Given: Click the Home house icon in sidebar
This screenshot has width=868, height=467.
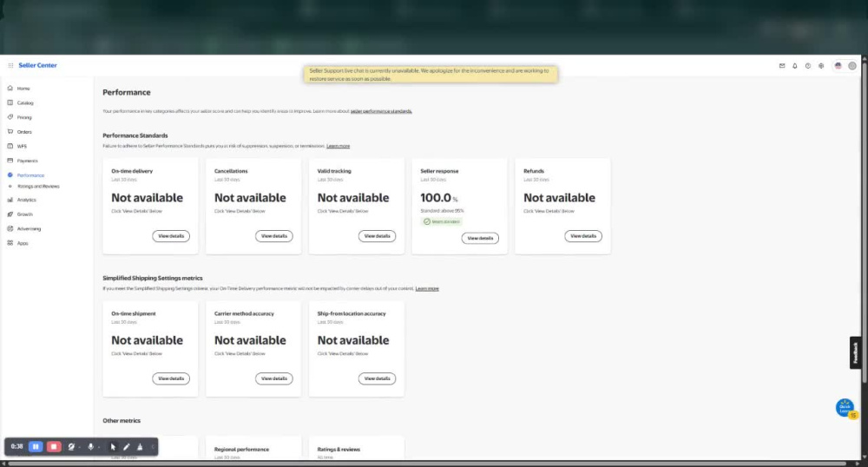Looking at the screenshot, I should click(10, 88).
